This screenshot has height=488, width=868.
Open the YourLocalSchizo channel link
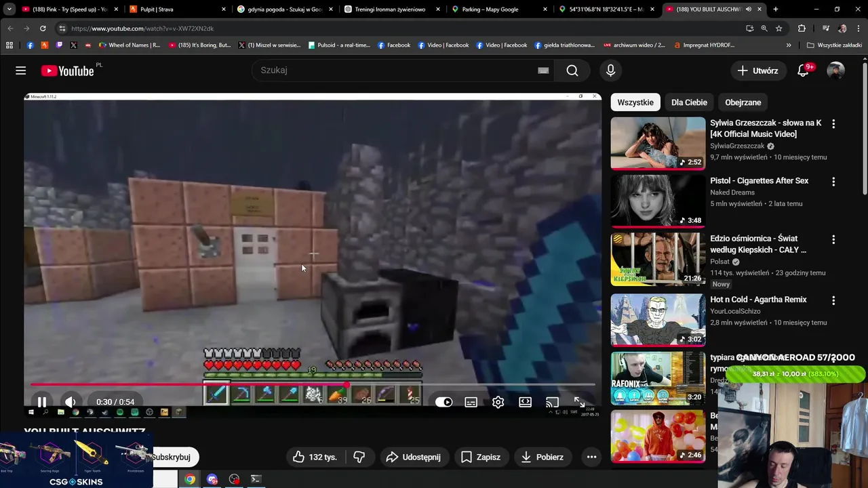click(735, 311)
